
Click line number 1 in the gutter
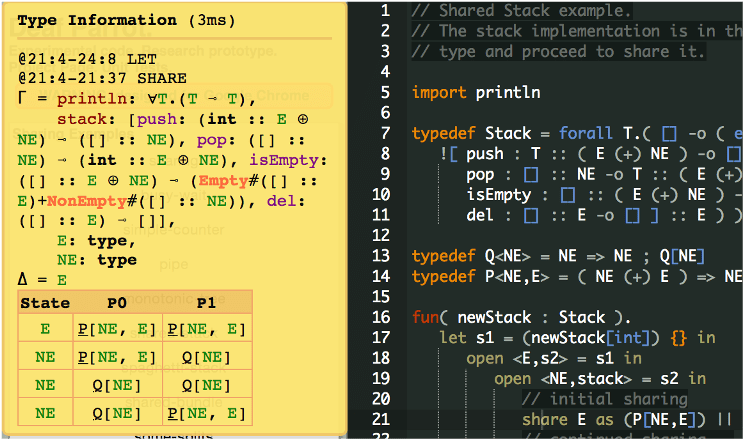[x=384, y=11]
